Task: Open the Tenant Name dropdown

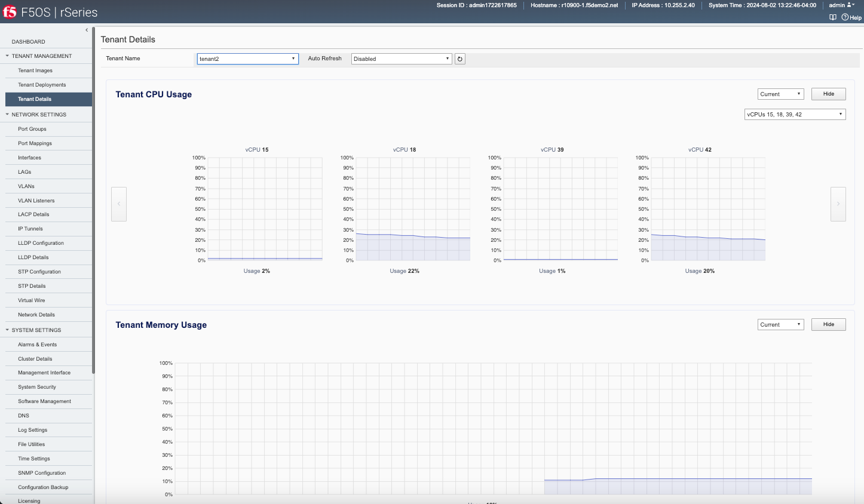Action: coord(248,59)
